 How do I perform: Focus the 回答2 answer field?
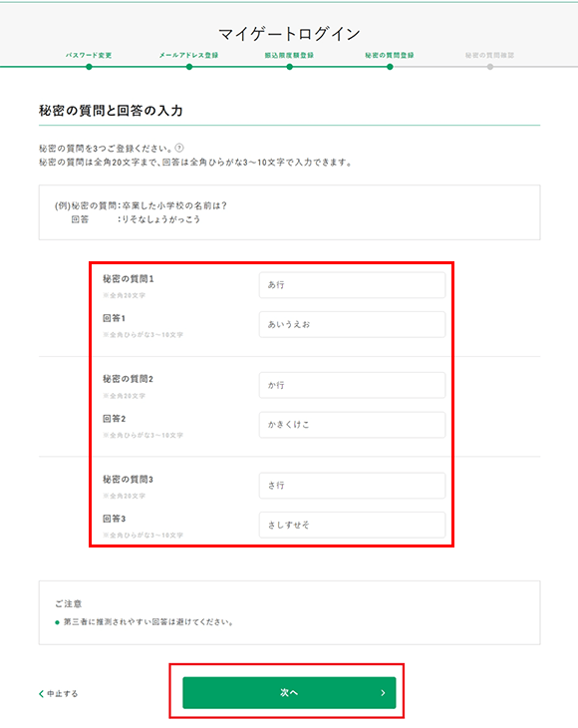tap(352, 425)
